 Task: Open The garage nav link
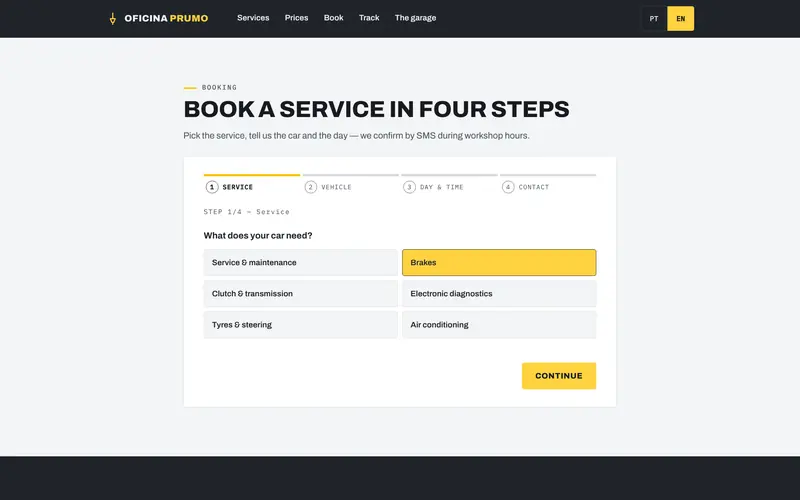[415, 18]
